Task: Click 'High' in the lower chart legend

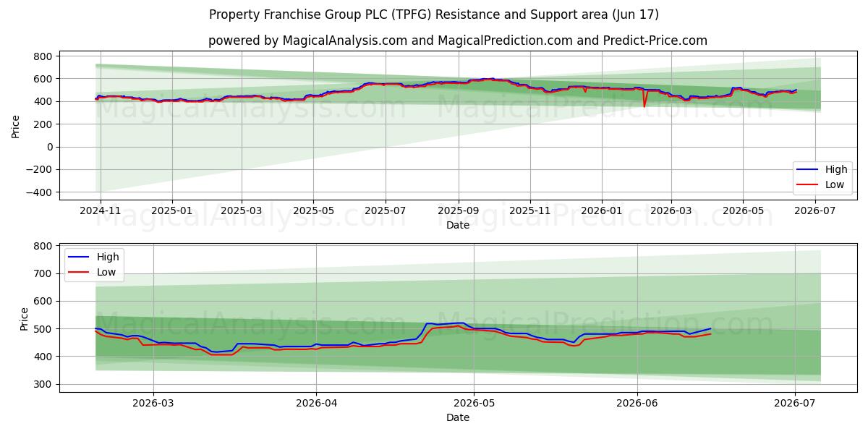Action: click(x=108, y=258)
